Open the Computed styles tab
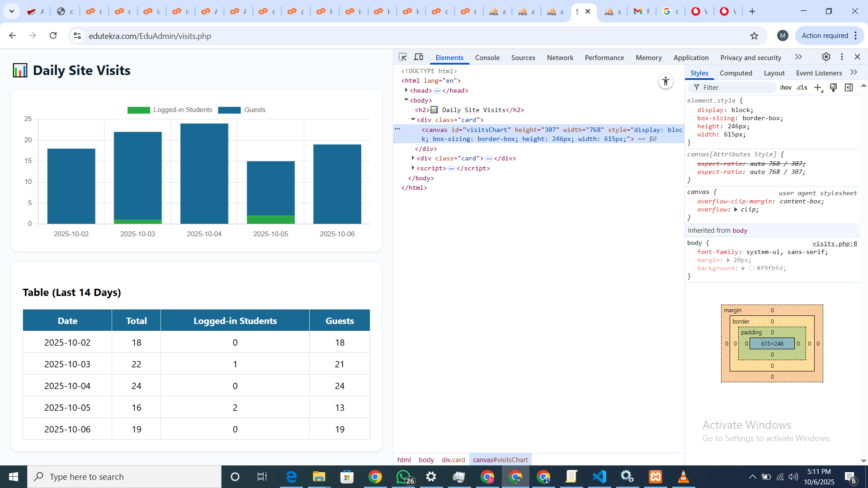Viewport: 868px width, 488px height. [736, 73]
